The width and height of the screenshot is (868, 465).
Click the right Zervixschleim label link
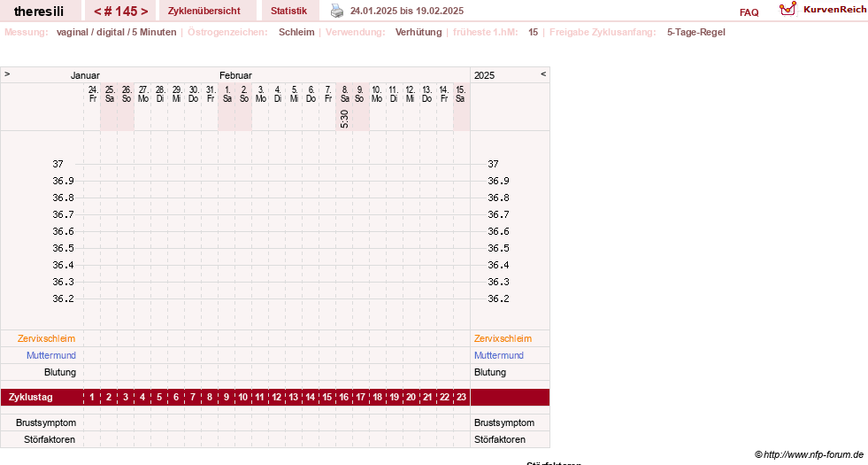click(x=503, y=338)
